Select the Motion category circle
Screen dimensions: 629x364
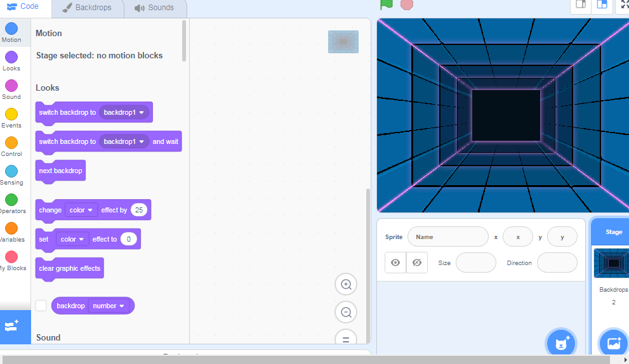[x=11, y=29]
